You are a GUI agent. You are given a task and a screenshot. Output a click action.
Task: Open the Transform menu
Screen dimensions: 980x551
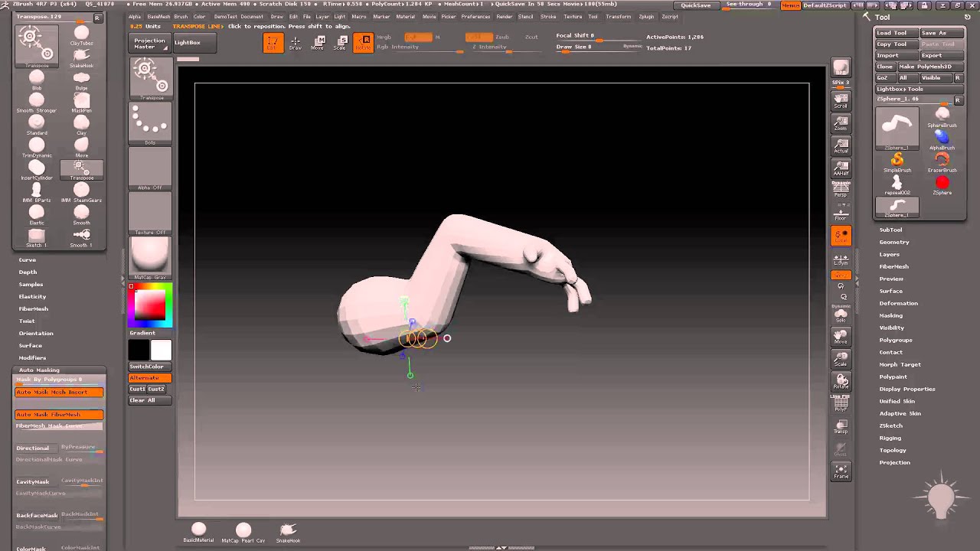[619, 16]
